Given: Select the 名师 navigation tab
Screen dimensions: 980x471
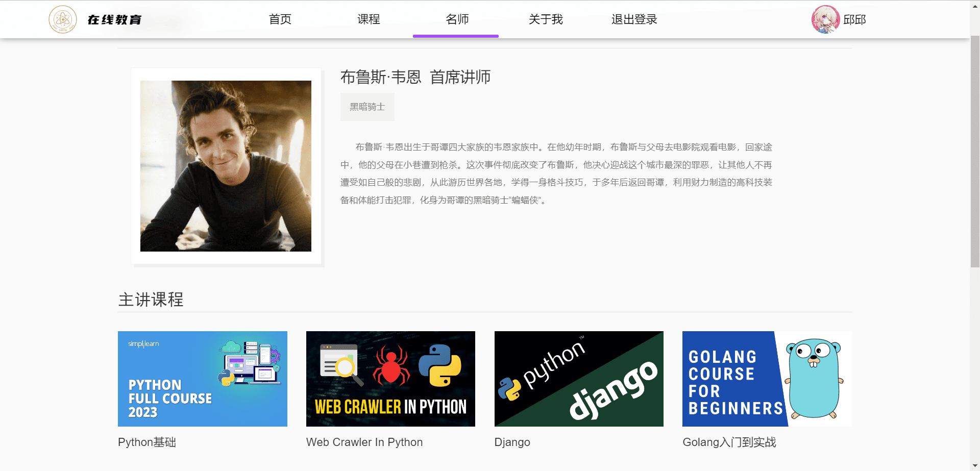Looking at the screenshot, I should point(457,19).
